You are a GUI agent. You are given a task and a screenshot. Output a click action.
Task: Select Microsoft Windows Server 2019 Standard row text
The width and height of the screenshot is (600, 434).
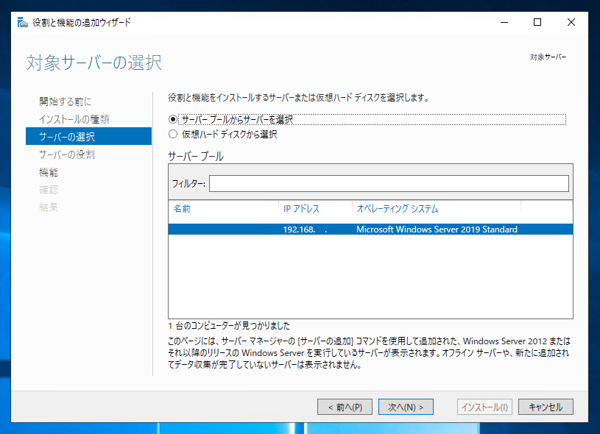pyautogui.click(x=437, y=230)
